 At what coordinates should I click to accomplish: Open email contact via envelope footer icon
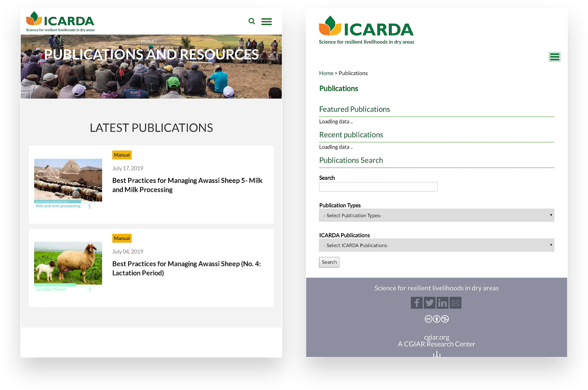click(x=455, y=302)
